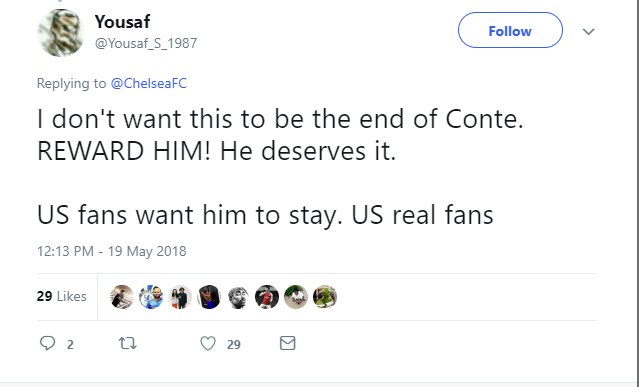
Task: Open the @ChelseaFC profile link
Action: 149,84
